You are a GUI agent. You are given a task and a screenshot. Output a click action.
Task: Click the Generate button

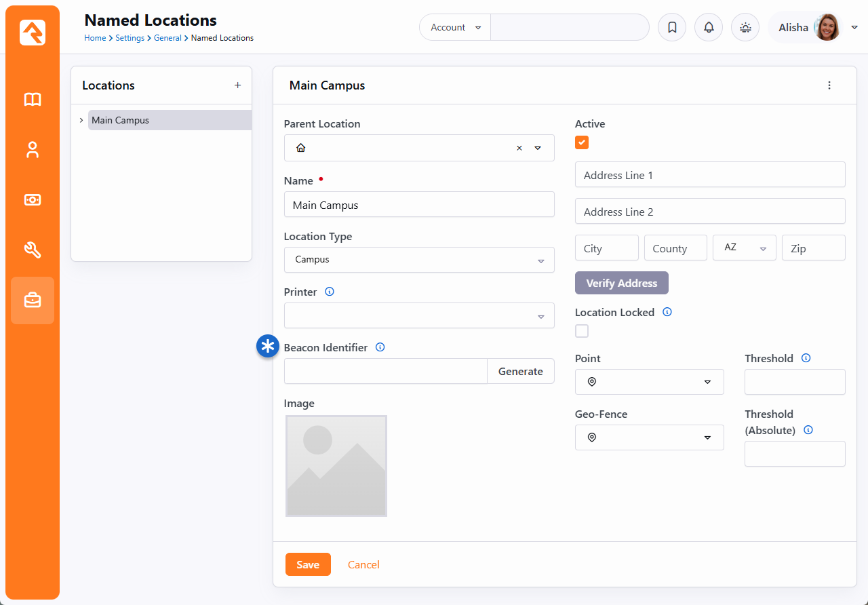(x=520, y=371)
